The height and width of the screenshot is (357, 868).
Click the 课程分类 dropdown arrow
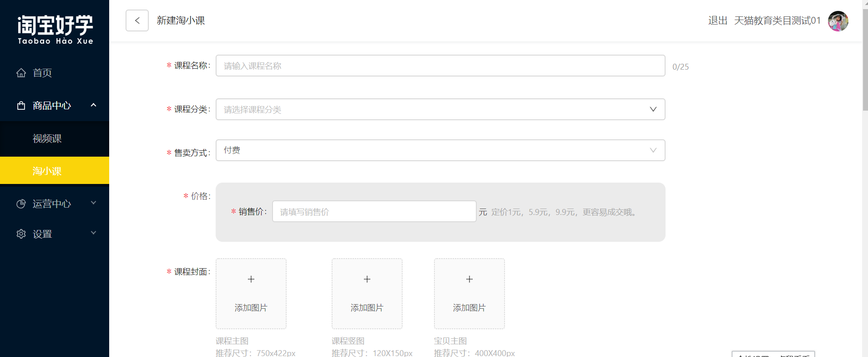pos(653,109)
